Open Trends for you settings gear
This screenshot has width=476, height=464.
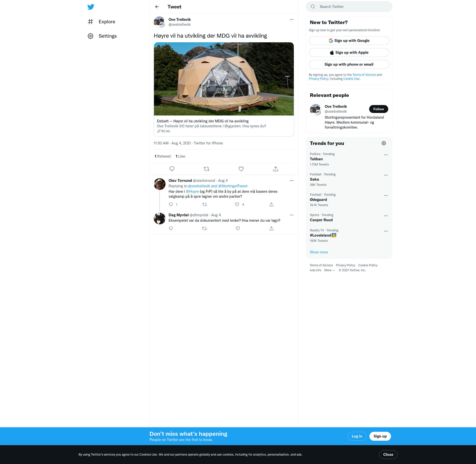(384, 143)
